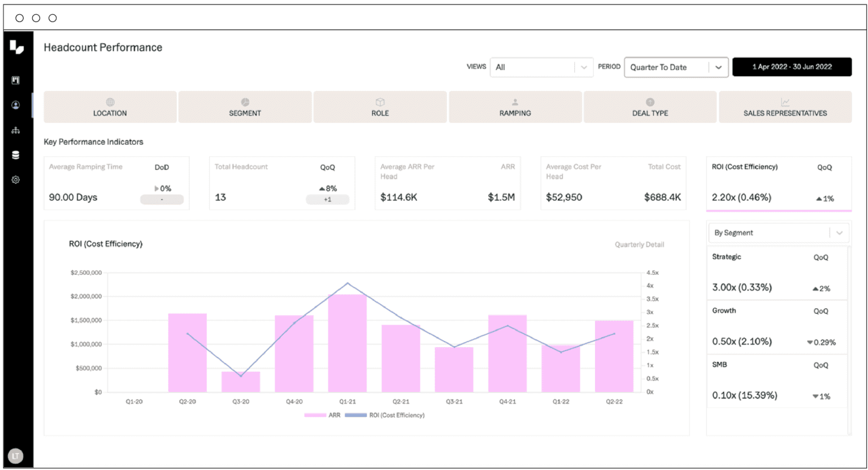Click the 1 Apr 2022 date range button
Screen dimensions: 868x470
pos(792,66)
